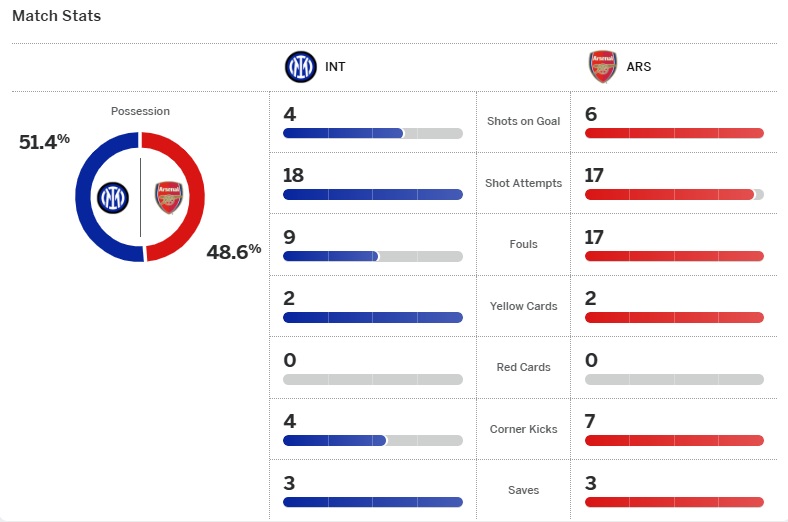Click the Corner Kicks label
Image resolution: width=788 pixels, height=522 pixels.
click(523, 429)
